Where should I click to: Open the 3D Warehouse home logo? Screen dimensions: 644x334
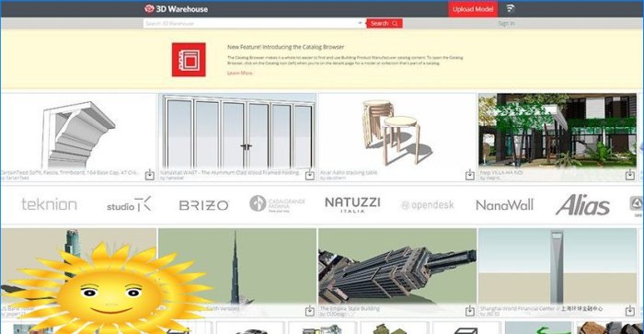click(x=177, y=8)
